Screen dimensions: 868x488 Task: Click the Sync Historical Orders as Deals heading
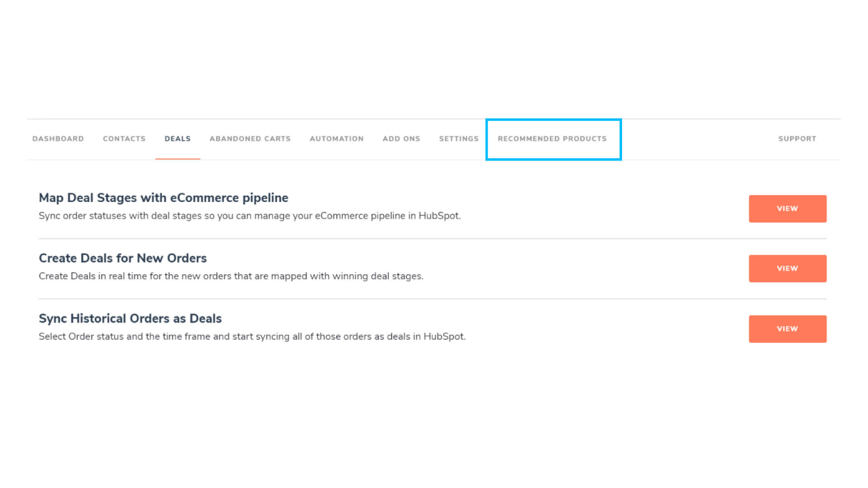click(x=130, y=319)
